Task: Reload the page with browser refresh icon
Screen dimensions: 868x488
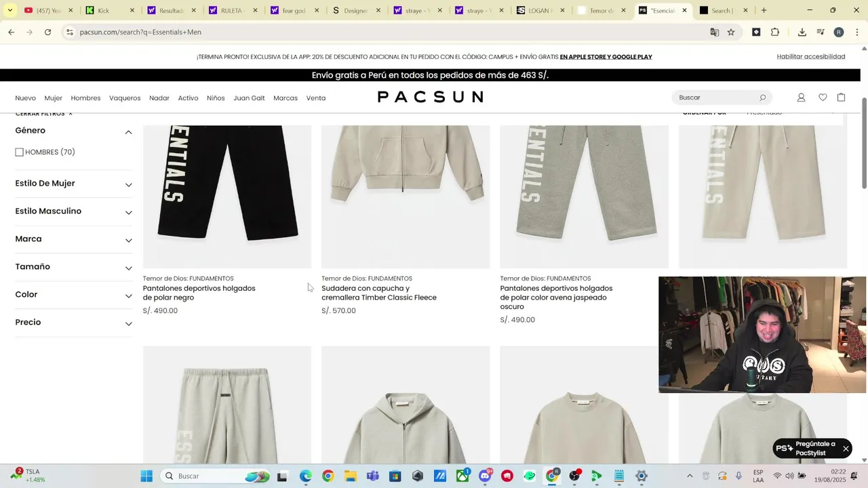Action: point(47,32)
